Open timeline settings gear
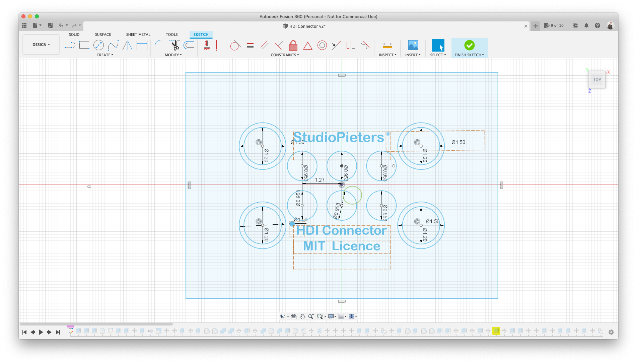Viewport: 637px width, 364px height. (611, 332)
